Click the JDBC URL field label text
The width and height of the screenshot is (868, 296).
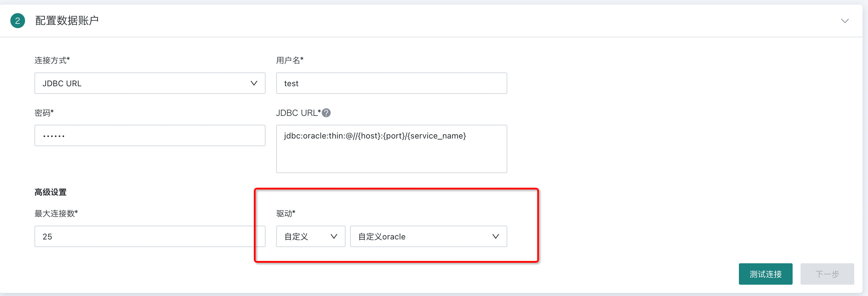298,113
